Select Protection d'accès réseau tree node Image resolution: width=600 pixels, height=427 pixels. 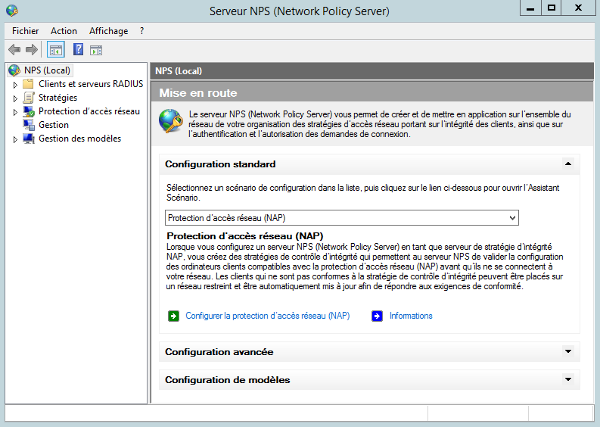88,112
